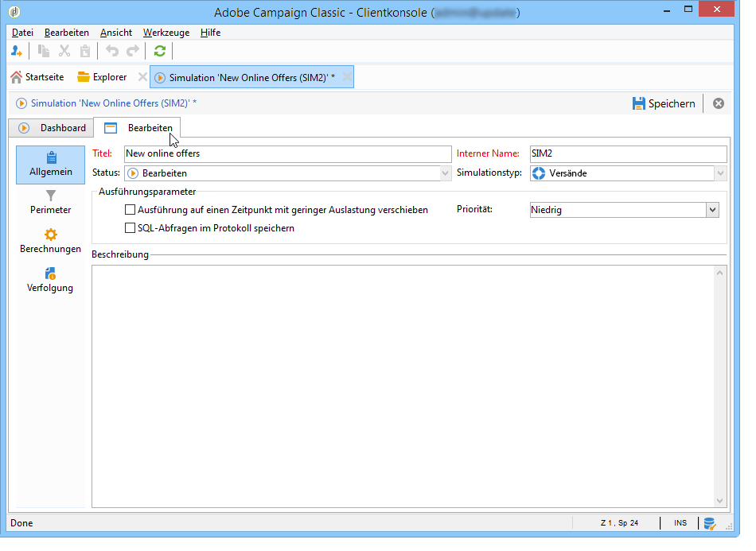Open the Datei menu
756x551 pixels.
pyautogui.click(x=22, y=33)
